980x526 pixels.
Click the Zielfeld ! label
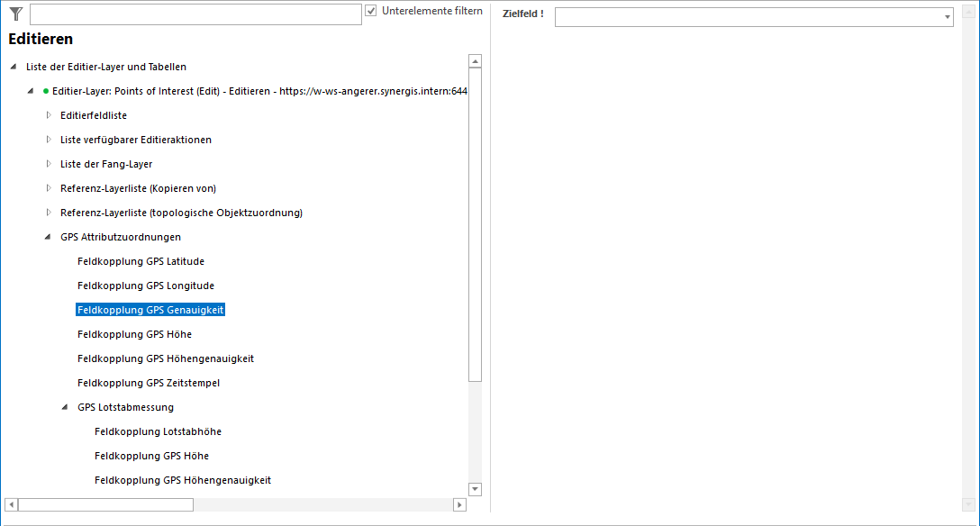[x=523, y=14]
